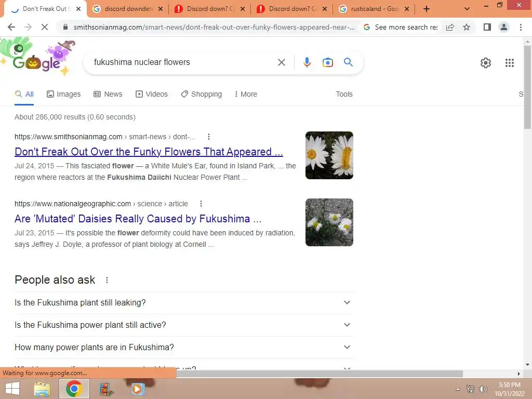Click the Google Halloween doodle logo
The width and height of the screenshot is (532, 399).
[x=38, y=57]
